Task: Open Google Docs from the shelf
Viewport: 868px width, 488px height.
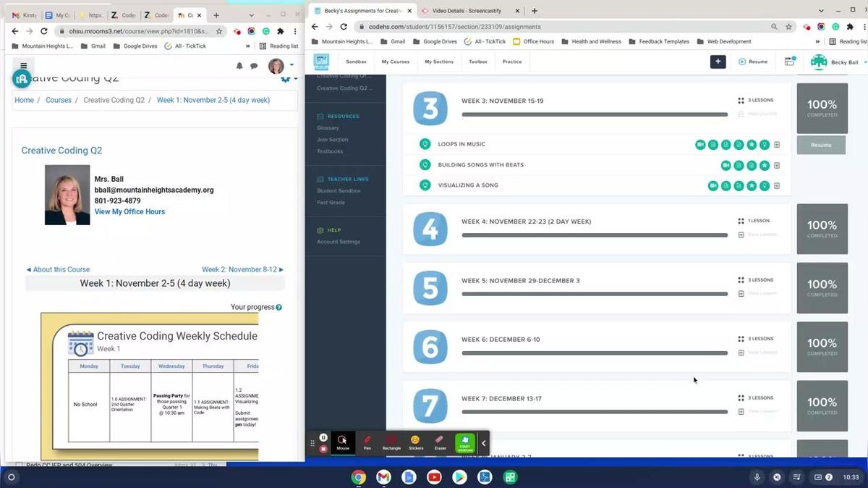Action: [x=409, y=477]
